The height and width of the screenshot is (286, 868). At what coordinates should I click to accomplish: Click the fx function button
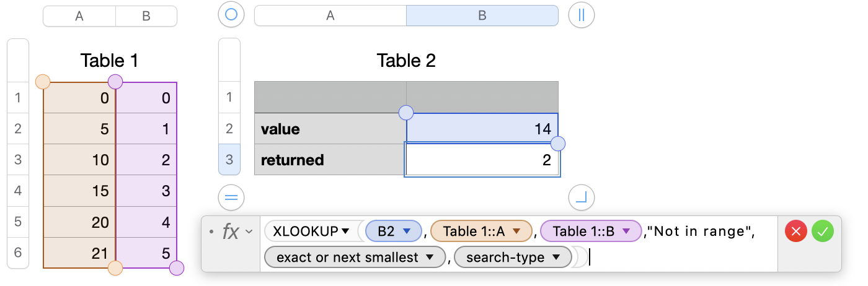231,232
